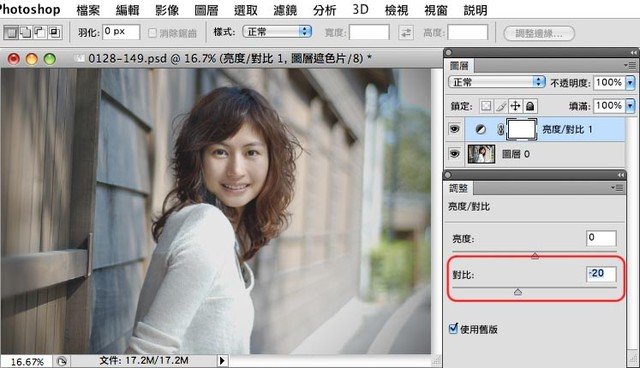Open the 調整 panel flyout menu
640x368 pixels.
point(618,188)
